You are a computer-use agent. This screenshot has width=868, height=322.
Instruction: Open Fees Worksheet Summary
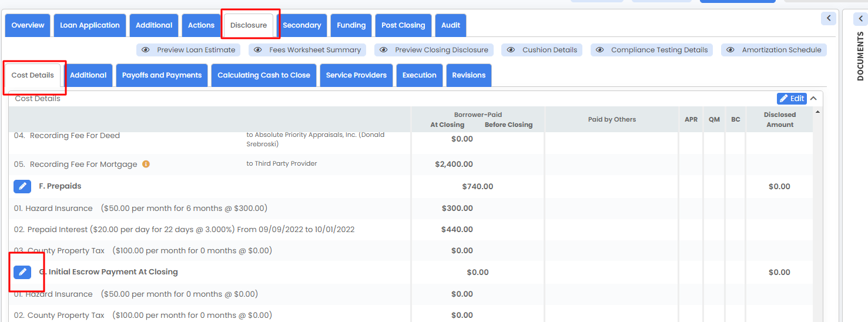pyautogui.click(x=307, y=50)
